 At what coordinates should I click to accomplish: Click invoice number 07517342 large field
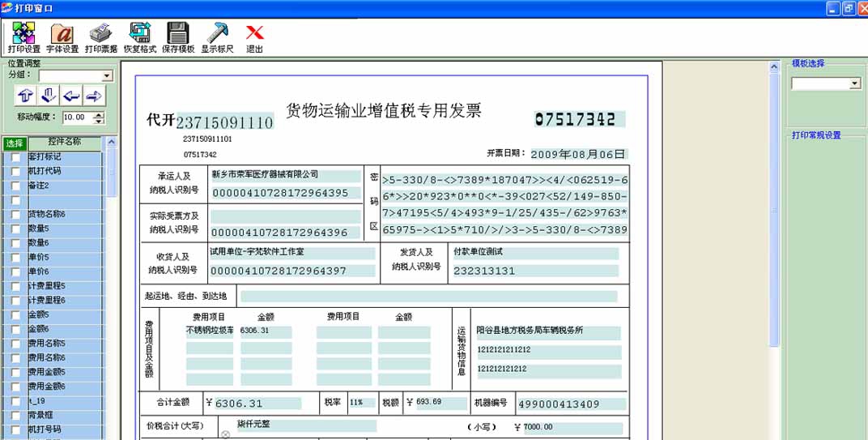[580, 119]
